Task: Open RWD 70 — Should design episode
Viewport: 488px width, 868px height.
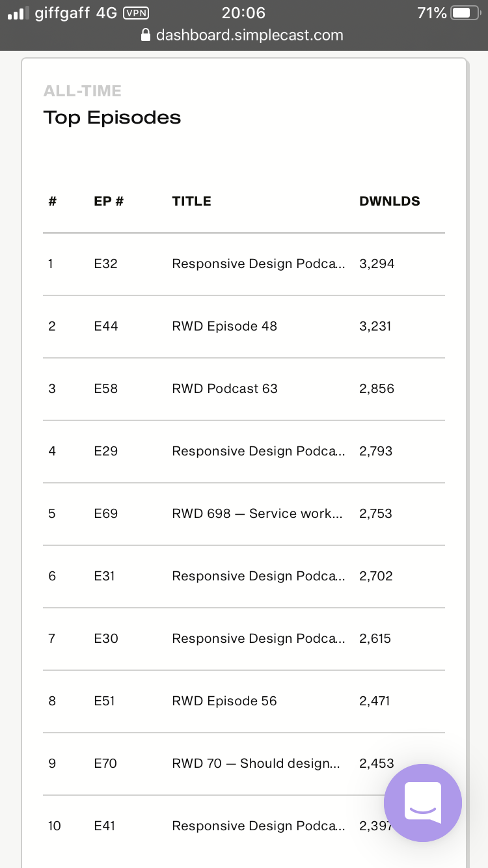Action: [x=244, y=764]
